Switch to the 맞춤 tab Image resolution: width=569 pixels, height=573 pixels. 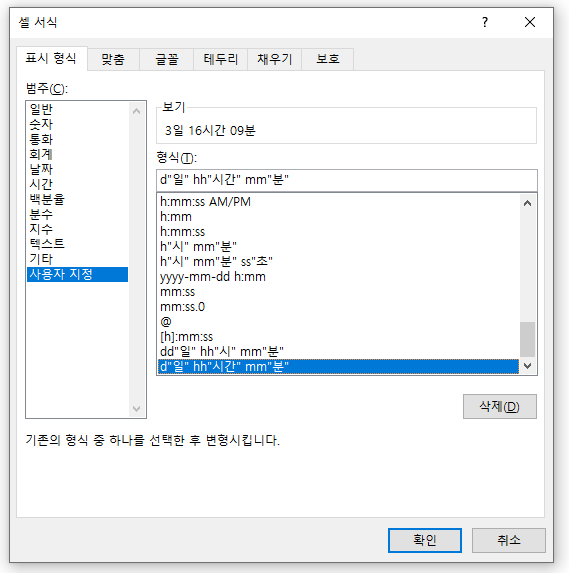(x=113, y=59)
